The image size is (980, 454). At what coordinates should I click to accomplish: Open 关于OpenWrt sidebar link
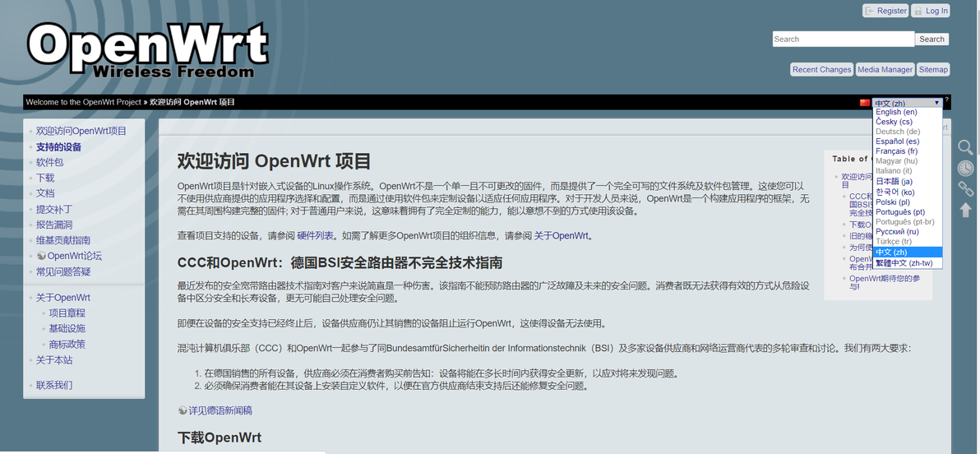click(x=63, y=298)
